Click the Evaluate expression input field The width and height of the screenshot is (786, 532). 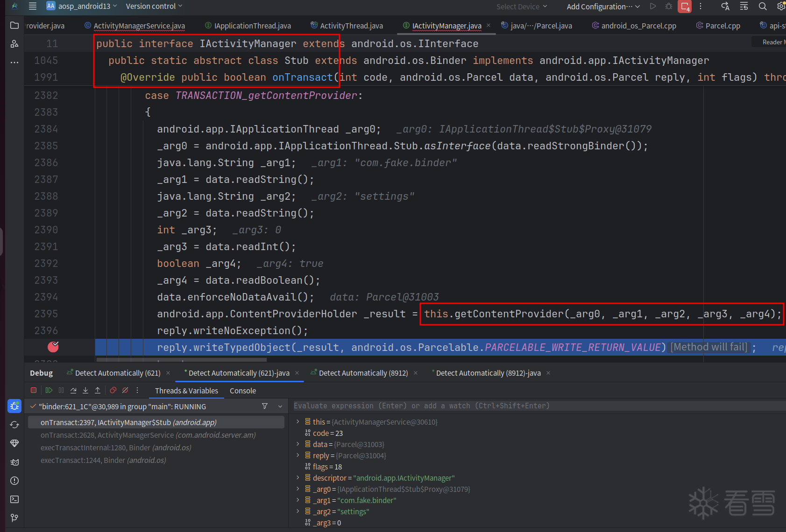click(x=537, y=406)
